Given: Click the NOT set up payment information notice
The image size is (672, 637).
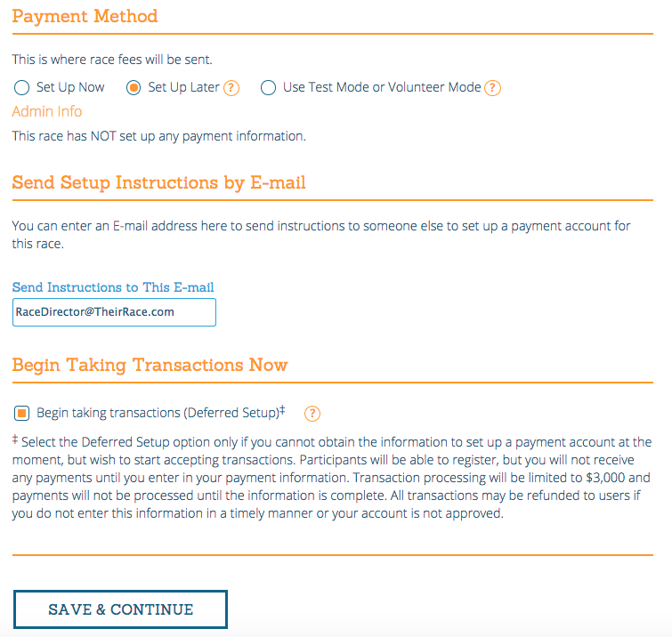Looking at the screenshot, I should (158, 137).
